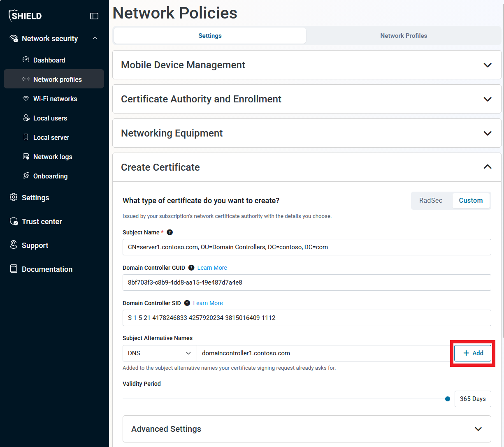Viewport: 504px width, 447px height.
Task: Switch to the Settings tab
Action: pyautogui.click(x=210, y=35)
